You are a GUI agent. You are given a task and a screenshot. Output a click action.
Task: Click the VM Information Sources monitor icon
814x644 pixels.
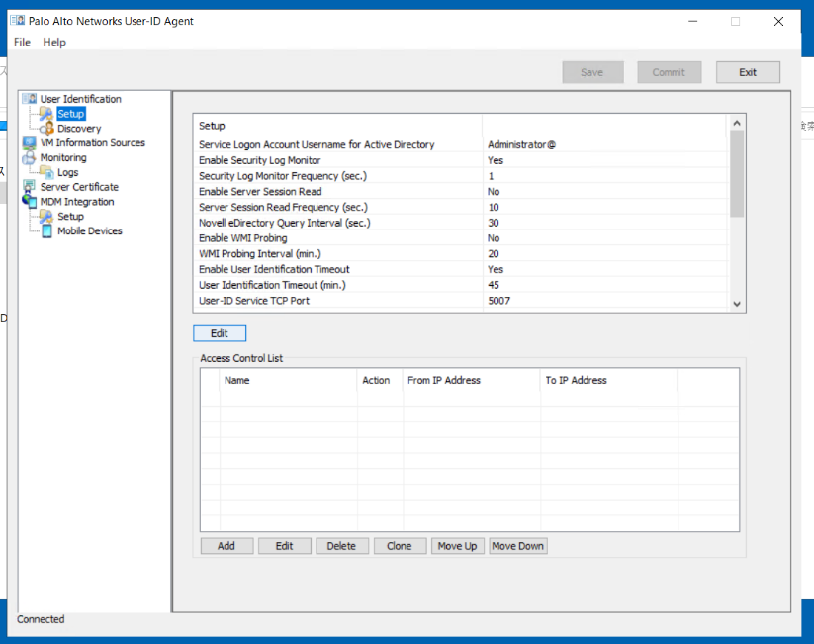click(30, 142)
